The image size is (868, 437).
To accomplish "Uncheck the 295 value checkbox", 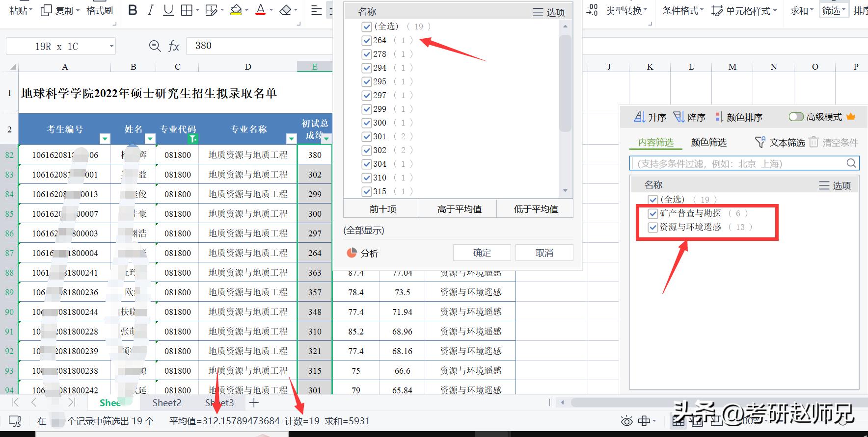I will coord(366,81).
